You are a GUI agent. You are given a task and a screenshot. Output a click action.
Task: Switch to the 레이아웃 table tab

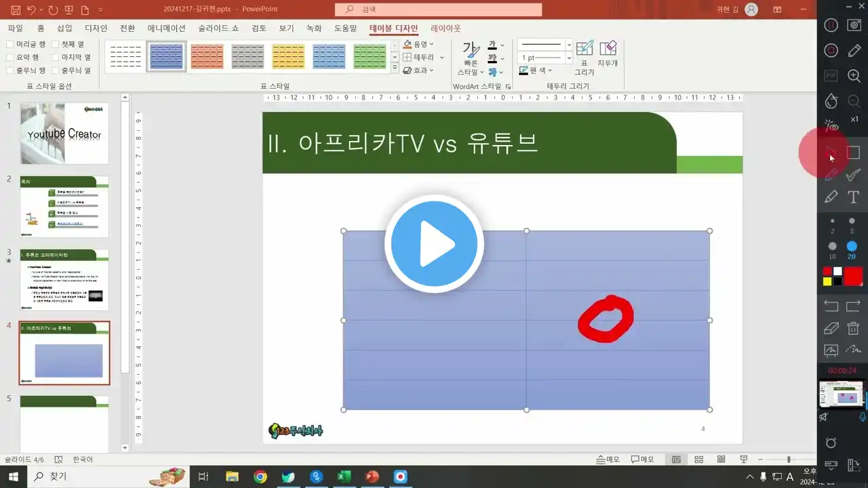446,28
